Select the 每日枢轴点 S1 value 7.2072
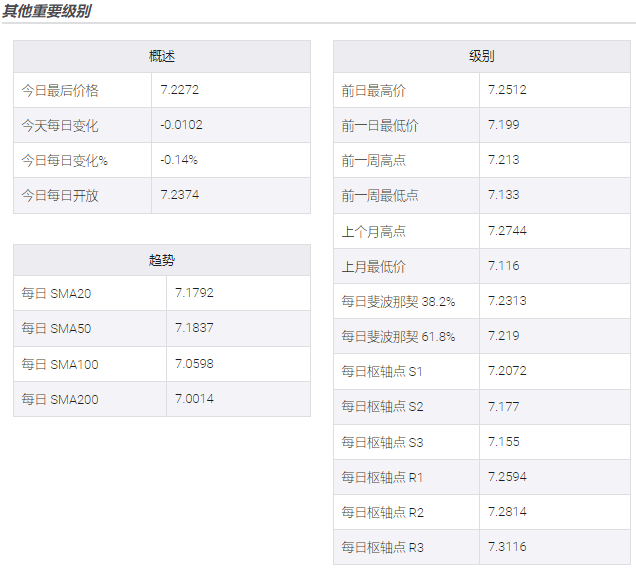This screenshot has height=583, width=636. pos(507,371)
